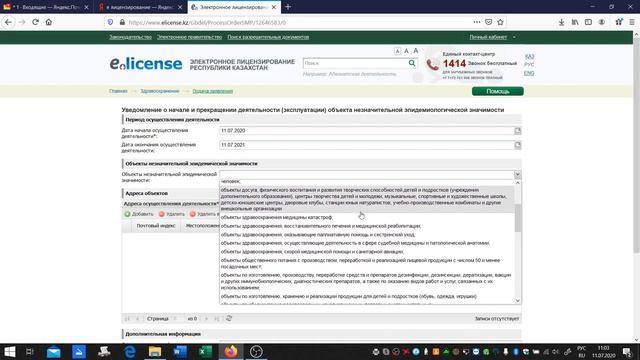Click the green Добавить add button
640x360 pixels.
pyautogui.click(x=139, y=214)
